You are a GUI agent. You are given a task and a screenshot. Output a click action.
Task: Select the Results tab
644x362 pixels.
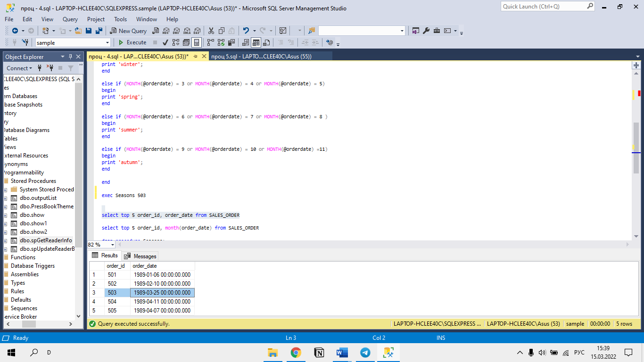tap(105, 255)
